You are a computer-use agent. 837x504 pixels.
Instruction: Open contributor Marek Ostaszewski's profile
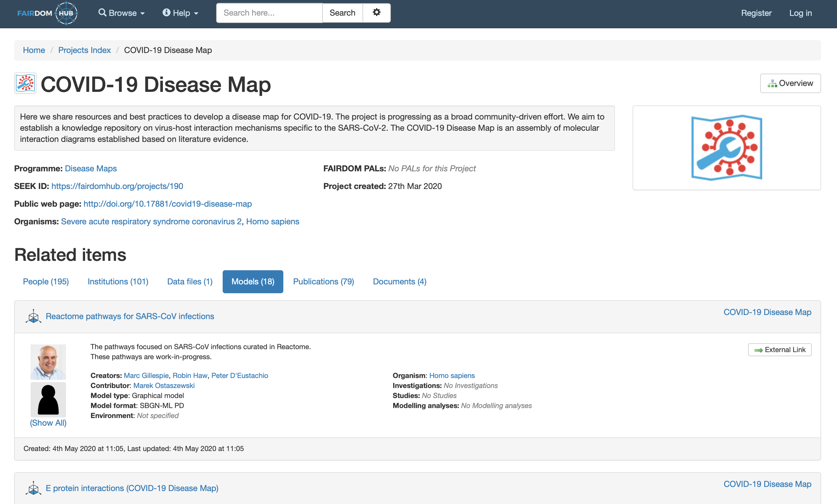[x=164, y=385]
